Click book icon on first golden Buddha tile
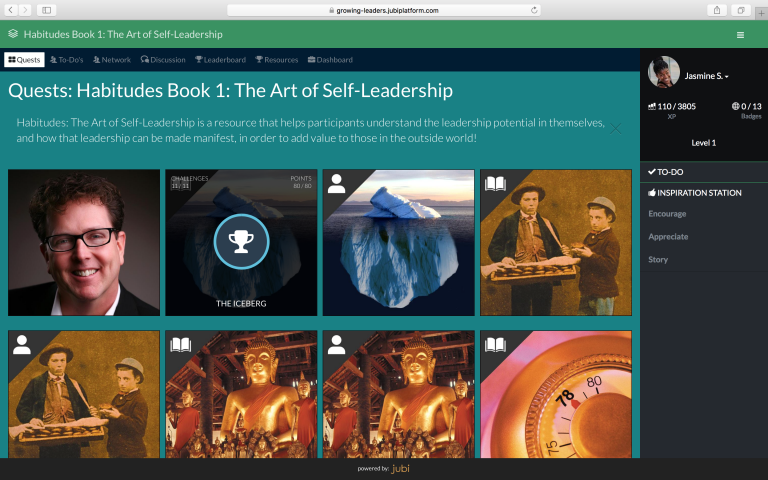 [x=180, y=345]
